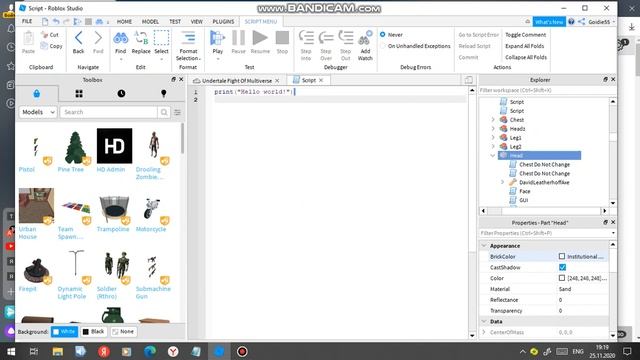This screenshot has height=360, width=640.
Task: Click the Toolbox search field
Action: pyautogui.click(x=109, y=112)
